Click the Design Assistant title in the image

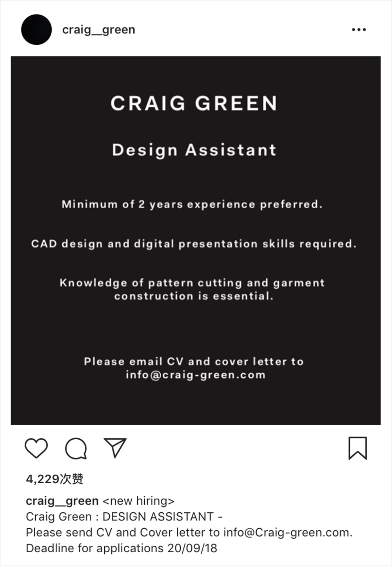[194, 150]
